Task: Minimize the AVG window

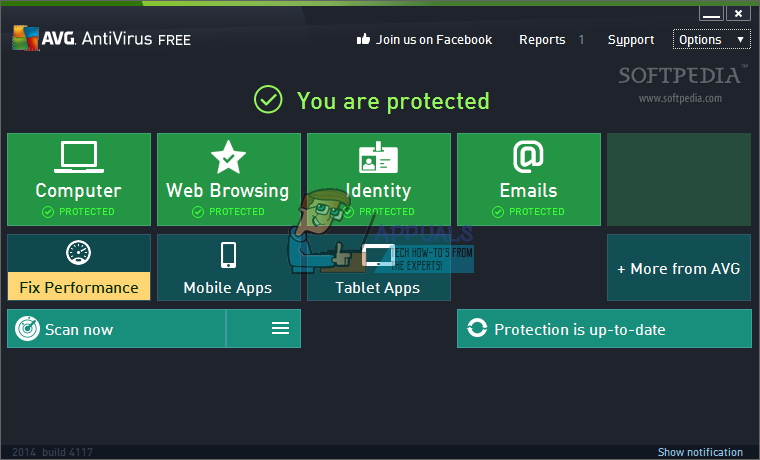Action: tap(711, 14)
